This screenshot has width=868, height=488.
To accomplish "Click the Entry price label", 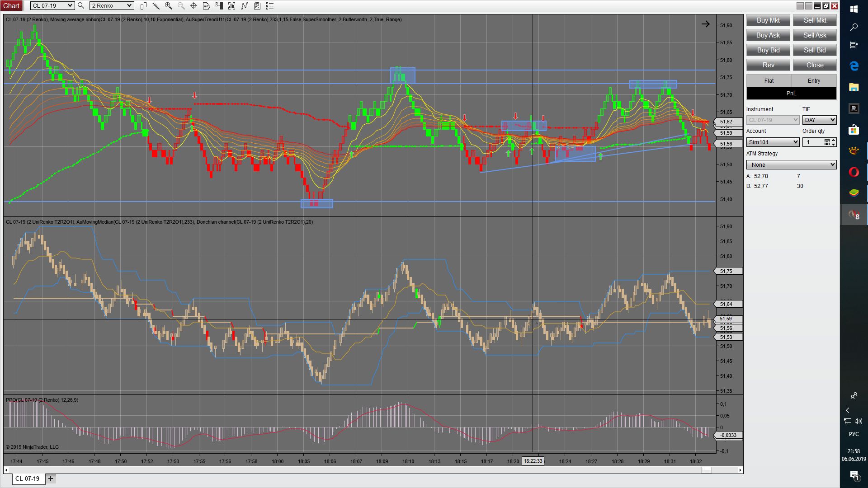I will pyautogui.click(x=814, y=81).
